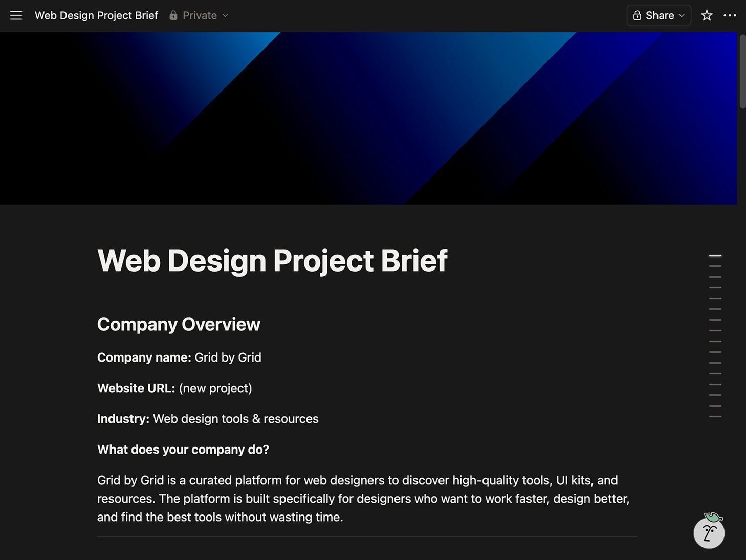746x560 pixels.
Task: Open the floating assistant widget at bottom right
Action: coord(709,532)
